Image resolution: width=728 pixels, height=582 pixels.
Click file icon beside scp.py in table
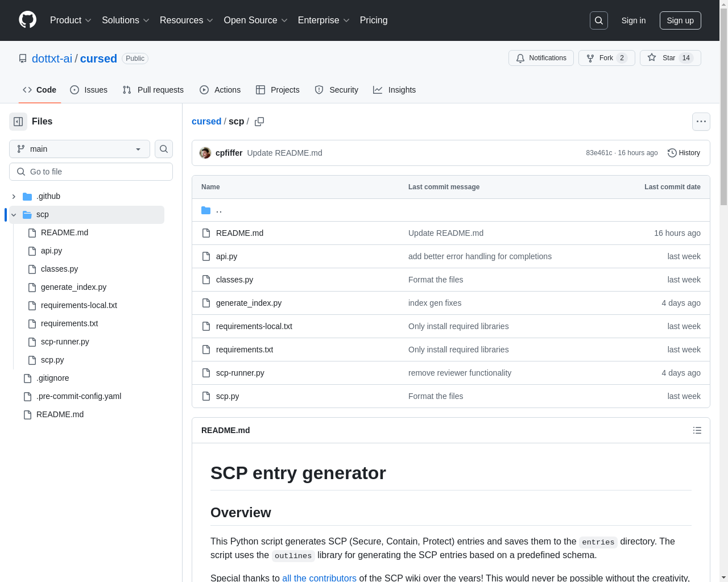point(206,396)
